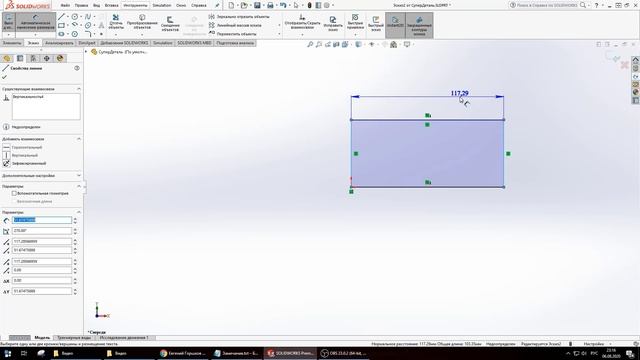Click the Save icon in top toolbar
Image resolution: width=640 pixels, height=360 pixels.
pos(257,5)
